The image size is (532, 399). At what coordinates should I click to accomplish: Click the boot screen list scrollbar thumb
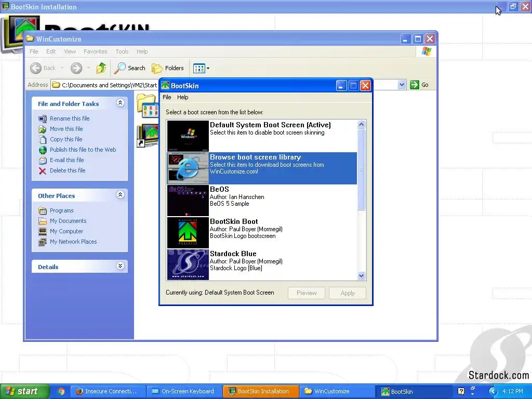tap(362, 169)
